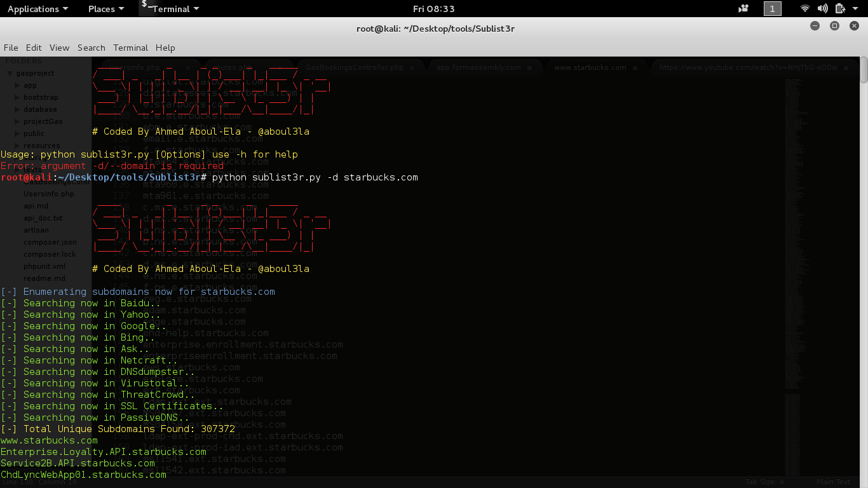Click the 'Searching now in Ask..' line
This screenshot has width=868, height=488.
point(75,349)
